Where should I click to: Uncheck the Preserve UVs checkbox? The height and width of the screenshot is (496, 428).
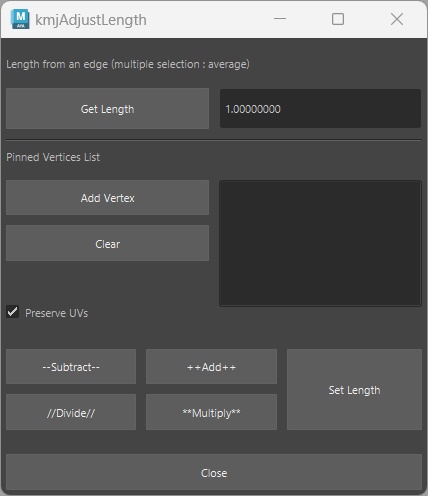point(12,312)
